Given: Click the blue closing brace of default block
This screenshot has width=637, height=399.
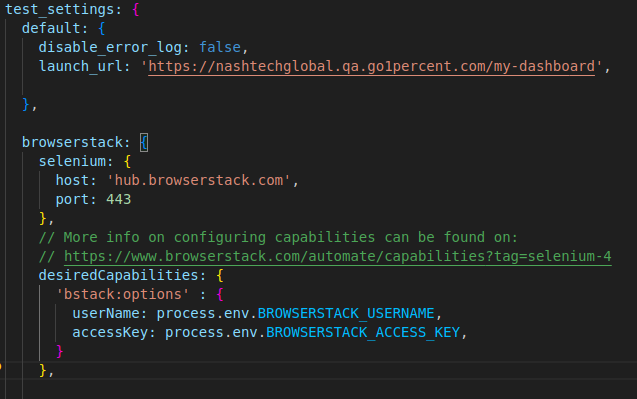Looking at the screenshot, I should tap(26, 104).
